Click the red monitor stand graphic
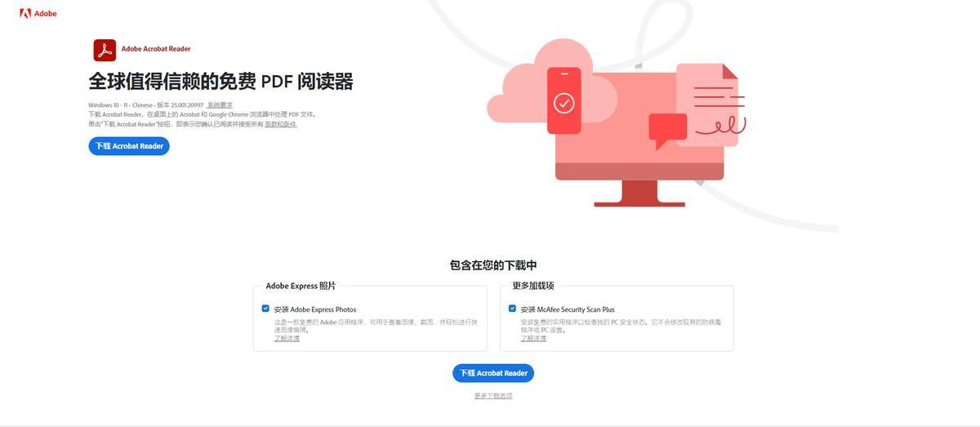 tap(640, 193)
